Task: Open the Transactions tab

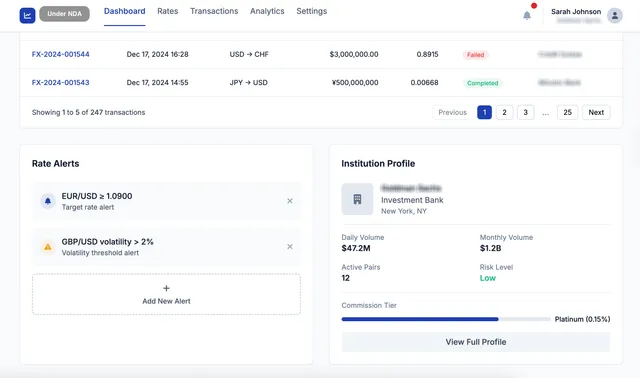Action: click(214, 11)
